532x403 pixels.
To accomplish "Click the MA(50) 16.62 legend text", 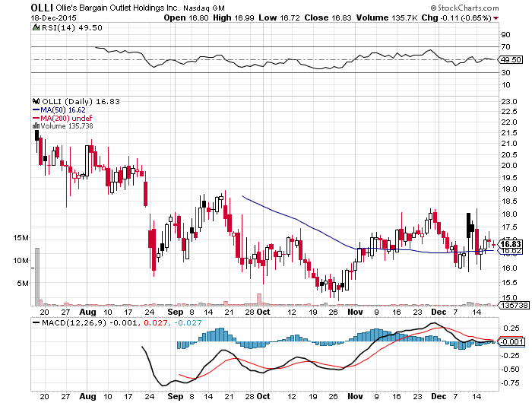I will coord(63,110).
